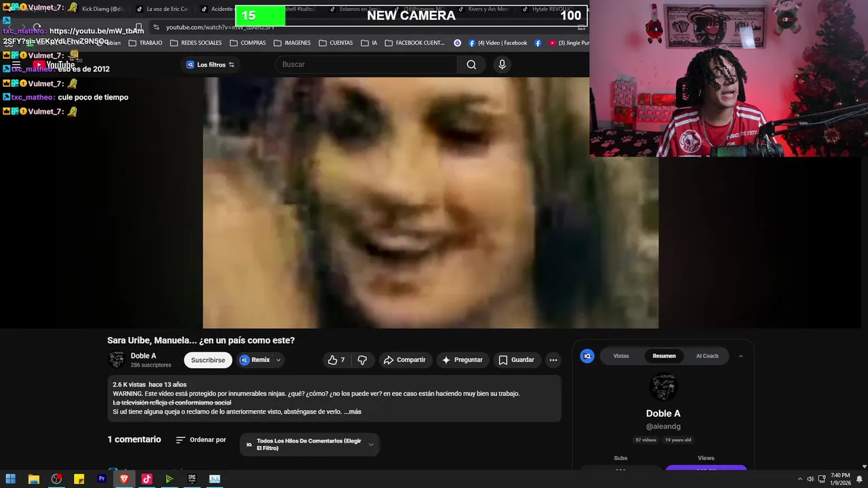Viewport: 868px width, 488px height.
Task: Dislike the video with thumbs-down button
Action: click(x=362, y=360)
